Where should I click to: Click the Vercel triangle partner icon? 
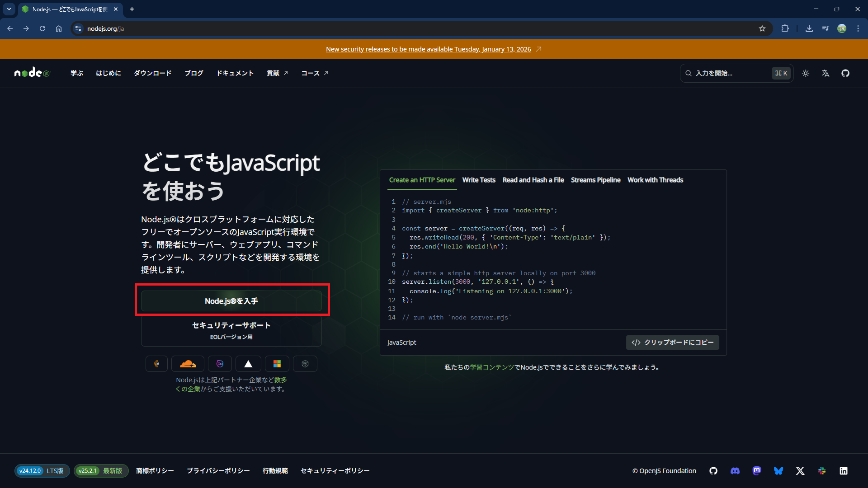(248, 363)
